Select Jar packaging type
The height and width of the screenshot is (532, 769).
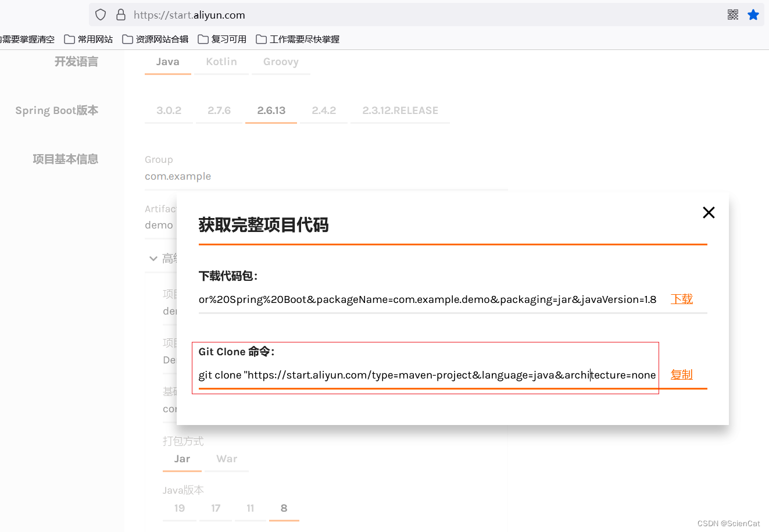pyautogui.click(x=182, y=459)
